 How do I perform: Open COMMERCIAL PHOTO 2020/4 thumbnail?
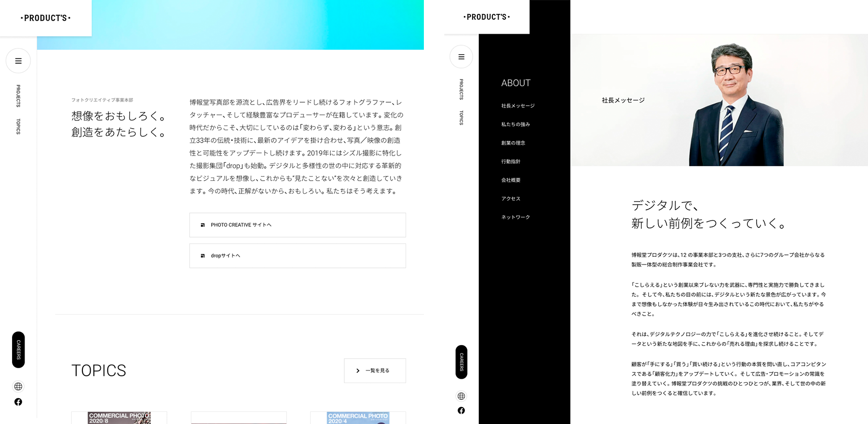pyautogui.click(x=358, y=418)
